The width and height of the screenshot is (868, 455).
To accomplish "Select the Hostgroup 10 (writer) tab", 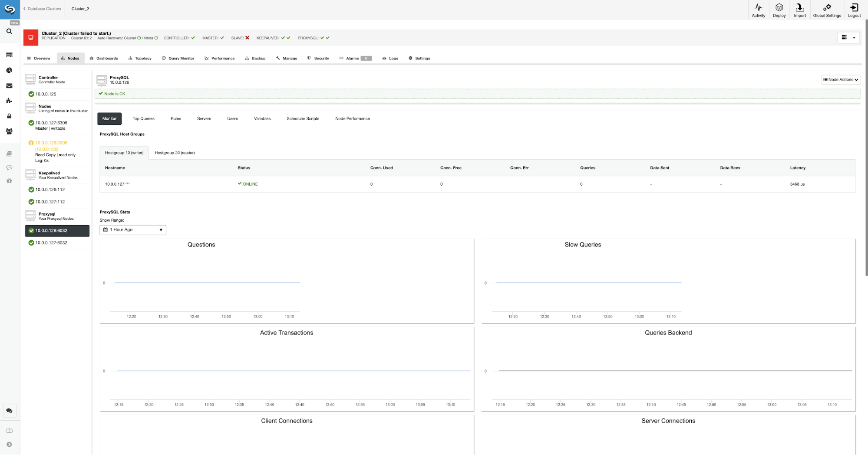I will pyautogui.click(x=124, y=153).
